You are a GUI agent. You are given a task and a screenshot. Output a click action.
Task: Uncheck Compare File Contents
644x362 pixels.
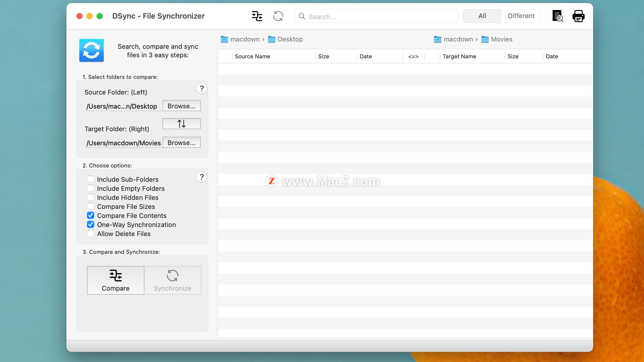click(91, 216)
